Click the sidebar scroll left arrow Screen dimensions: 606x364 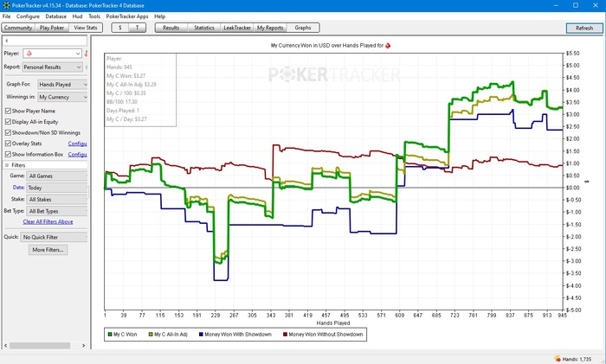coord(5,346)
